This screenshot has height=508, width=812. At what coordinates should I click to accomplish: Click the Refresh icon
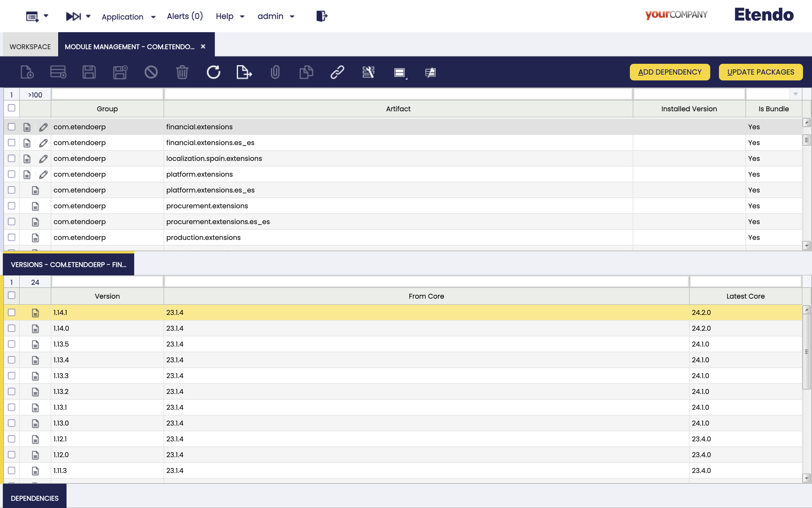213,72
